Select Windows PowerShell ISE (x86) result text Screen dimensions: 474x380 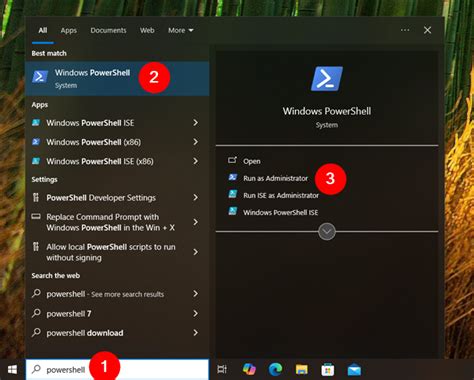click(100, 162)
